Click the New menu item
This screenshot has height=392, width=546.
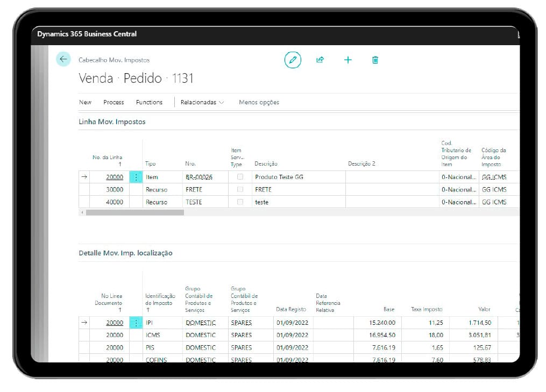tap(85, 102)
